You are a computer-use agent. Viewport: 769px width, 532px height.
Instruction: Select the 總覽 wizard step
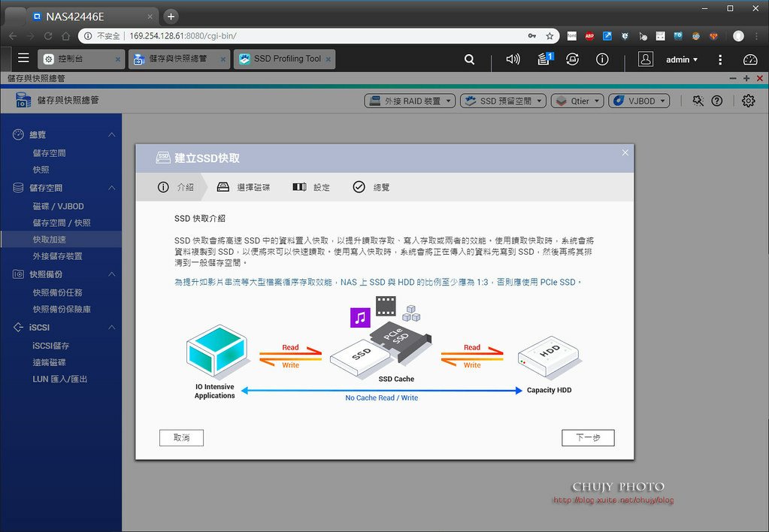(x=371, y=187)
